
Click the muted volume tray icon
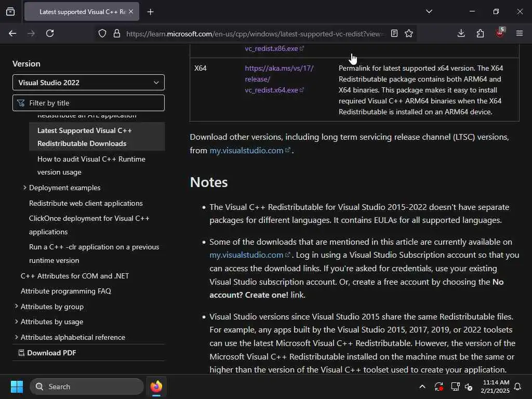tap(469, 387)
